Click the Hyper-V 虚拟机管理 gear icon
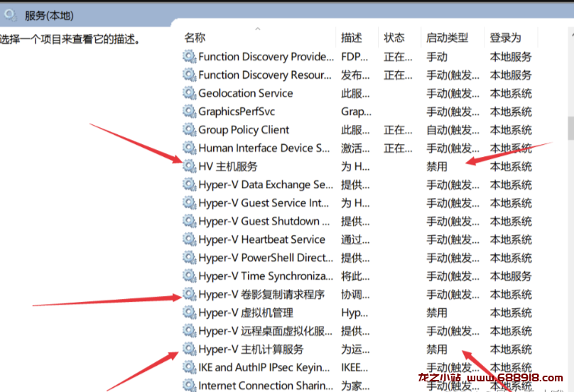 tap(189, 313)
